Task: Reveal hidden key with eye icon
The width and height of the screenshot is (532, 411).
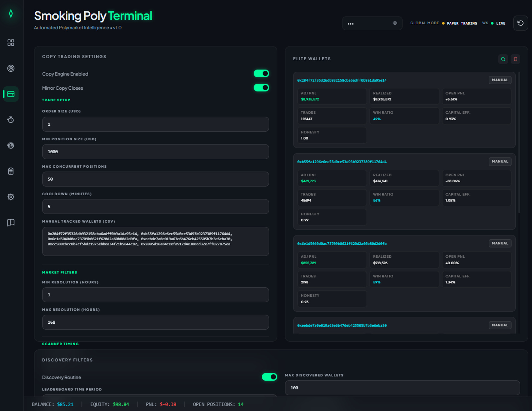Action: [395, 23]
